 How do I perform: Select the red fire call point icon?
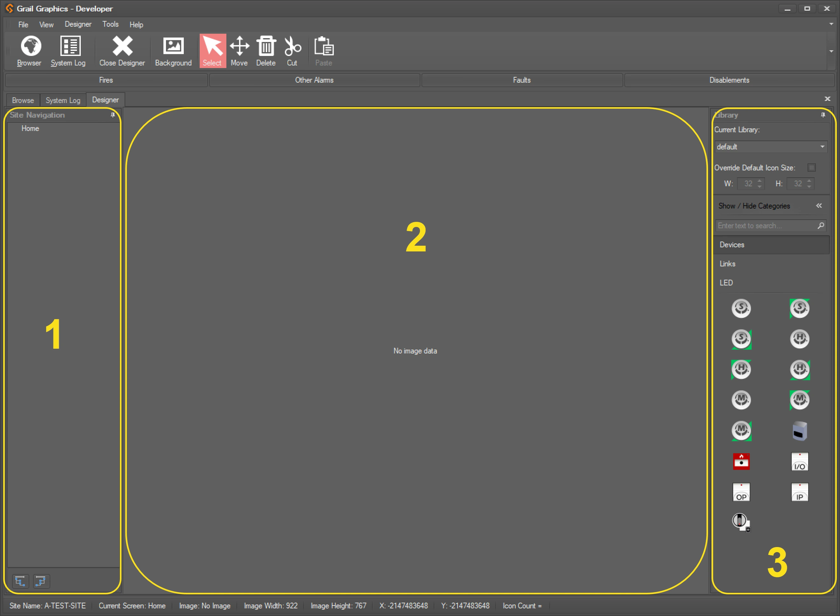741,461
